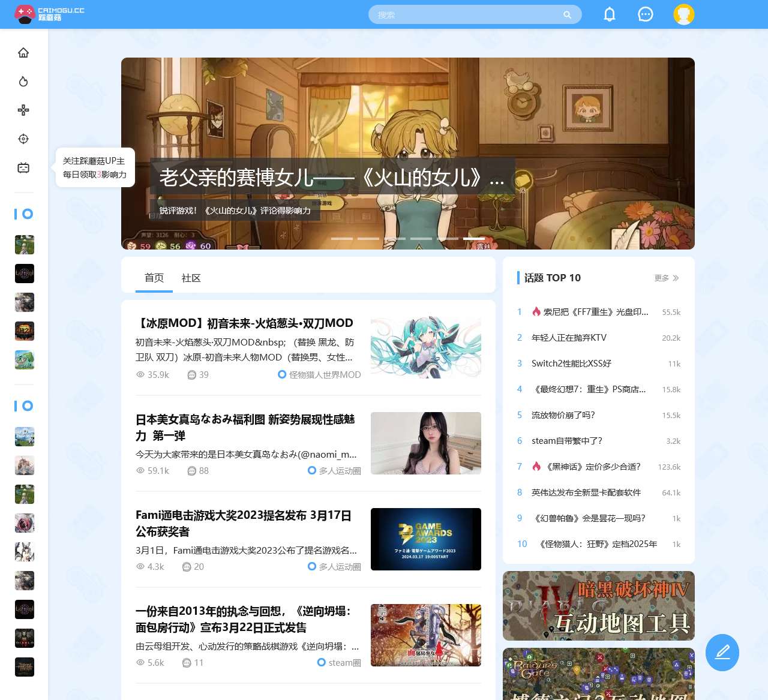Viewport: 768px width, 700px height.
Task: Open topic 《怪物猎人:狂野》定档2025年
Action: click(598, 544)
